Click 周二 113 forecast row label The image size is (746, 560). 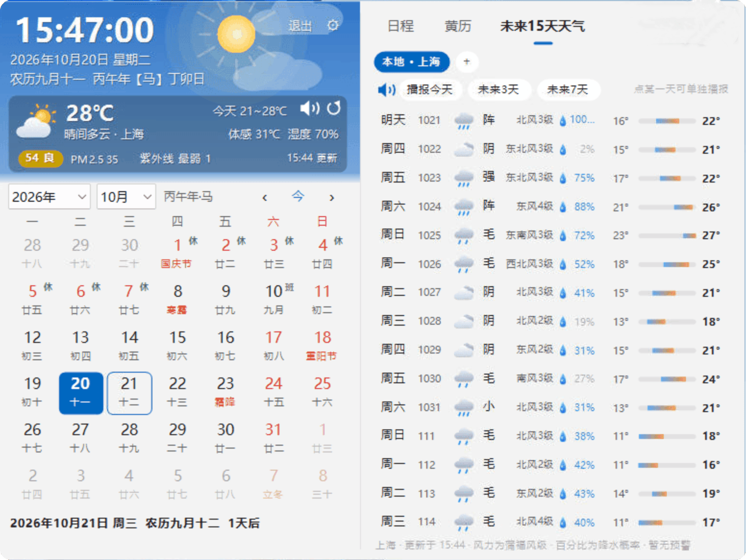click(x=393, y=493)
